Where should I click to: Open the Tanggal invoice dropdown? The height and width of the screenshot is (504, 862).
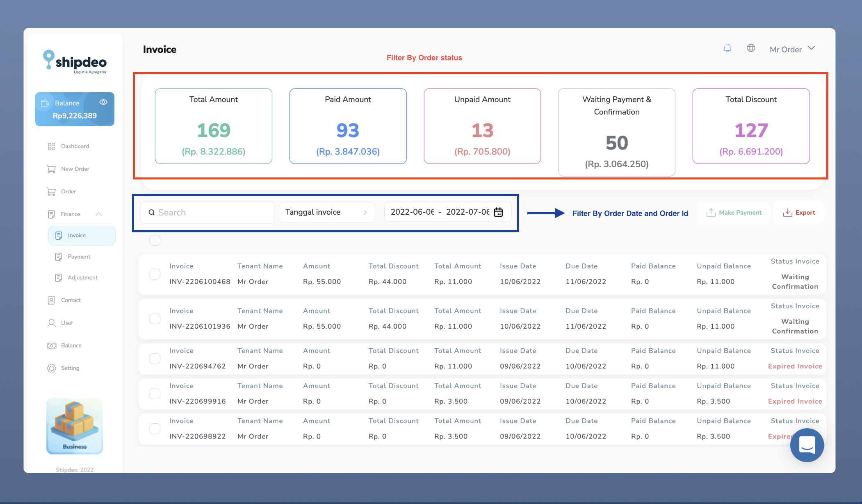(x=326, y=212)
